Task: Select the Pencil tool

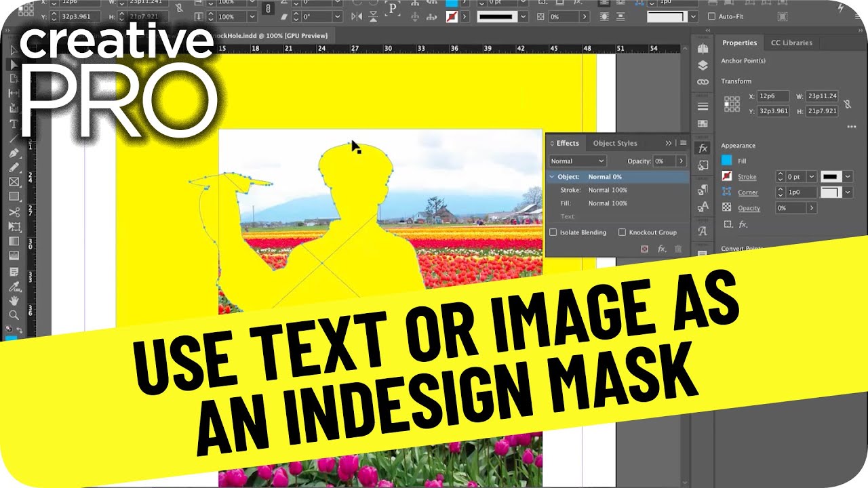Action: [x=14, y=167]
